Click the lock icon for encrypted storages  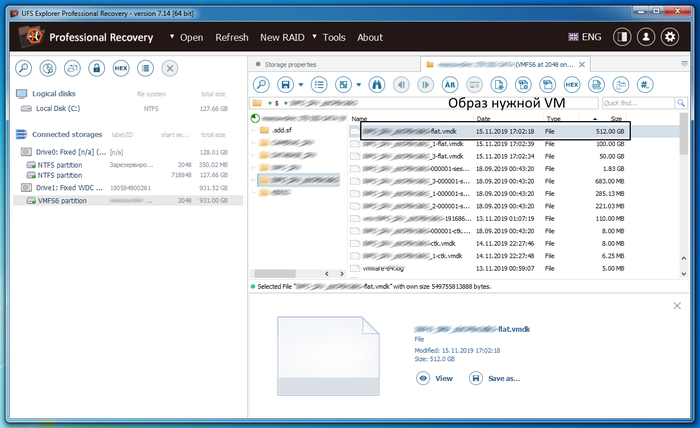[96, 68]
